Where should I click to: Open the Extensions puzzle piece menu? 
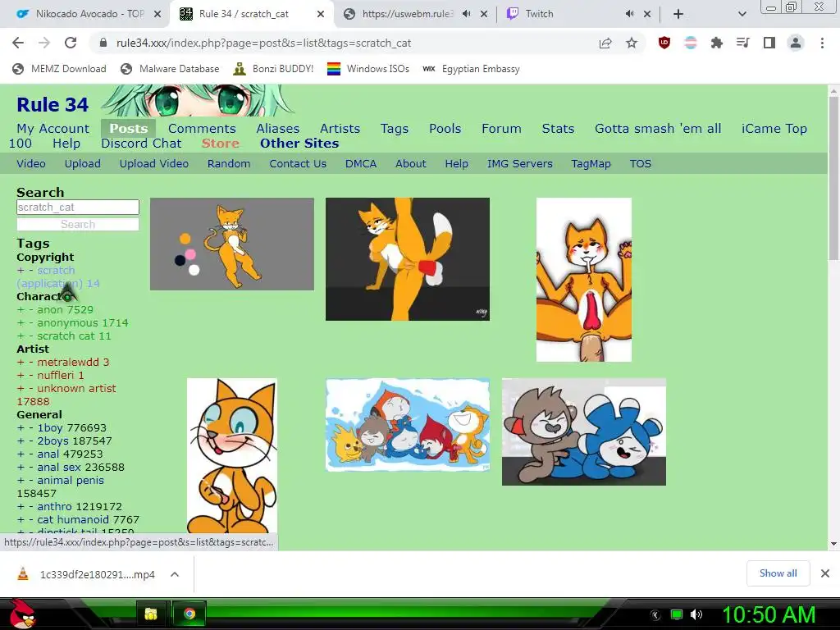pyautogui.click(x=716, y=43)
